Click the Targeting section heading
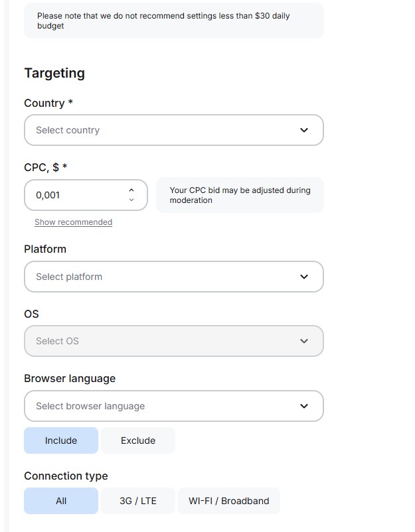 pyautogui.click(x=54, y=73)
